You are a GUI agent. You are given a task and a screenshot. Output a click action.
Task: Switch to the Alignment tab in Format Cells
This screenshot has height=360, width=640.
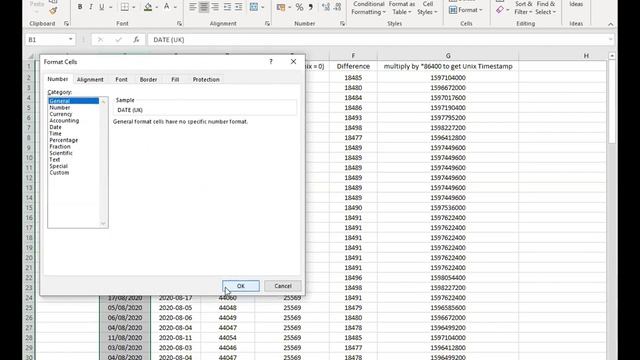[90, 80]
